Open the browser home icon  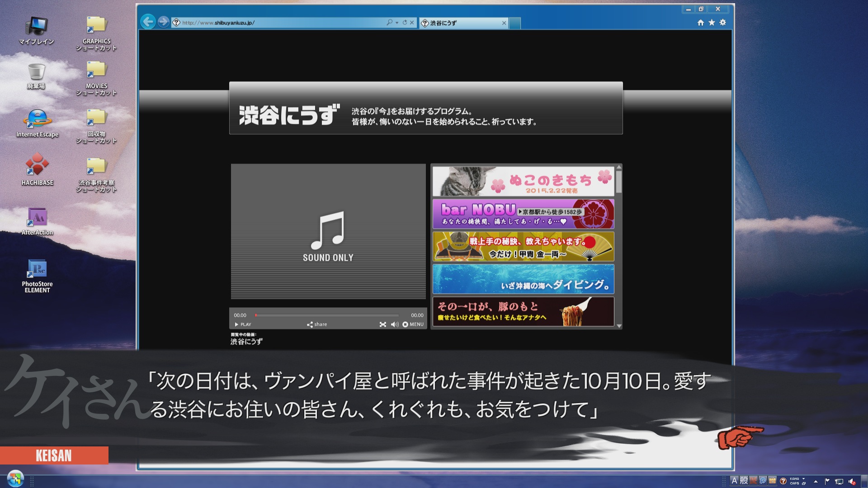click(x=700, y=23)
